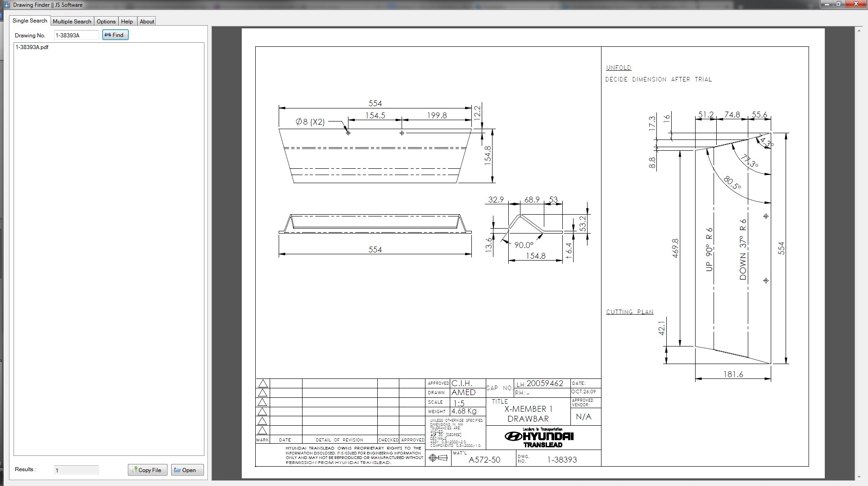
Task: Restore down the Drawing Finder window
Action: (839, 4)
